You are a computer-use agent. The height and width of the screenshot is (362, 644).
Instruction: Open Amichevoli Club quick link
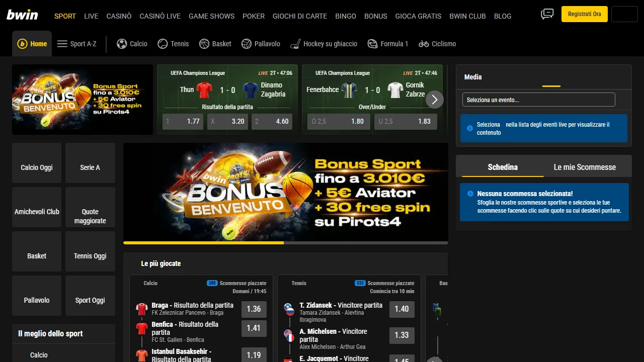point(37,207)
